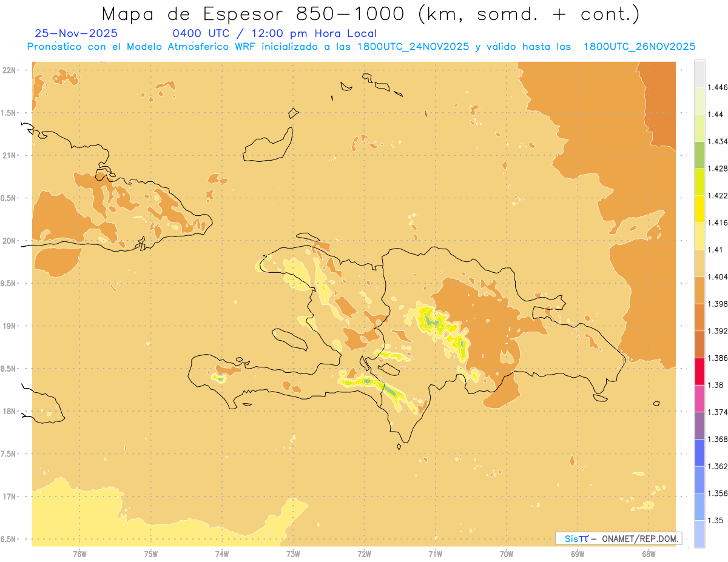Click the longitude label '72W'
The width and height of the screenshot is (728, 562).
click(x=364, y=554)
